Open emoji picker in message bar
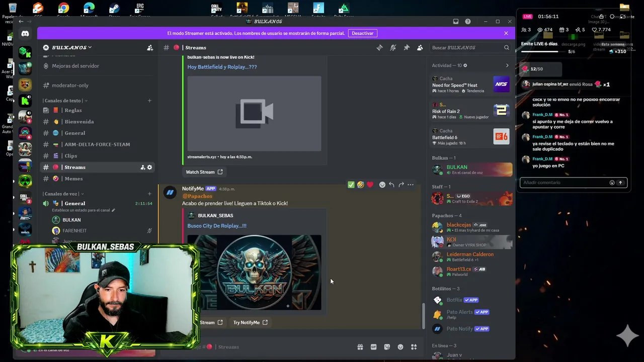The width and height of the screenshot is (644, 362). coord(400,347)
